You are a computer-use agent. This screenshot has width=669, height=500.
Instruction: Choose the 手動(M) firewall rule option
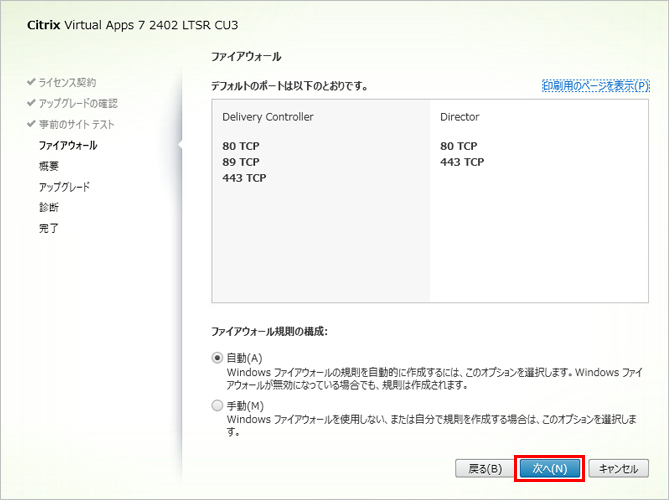217,406
